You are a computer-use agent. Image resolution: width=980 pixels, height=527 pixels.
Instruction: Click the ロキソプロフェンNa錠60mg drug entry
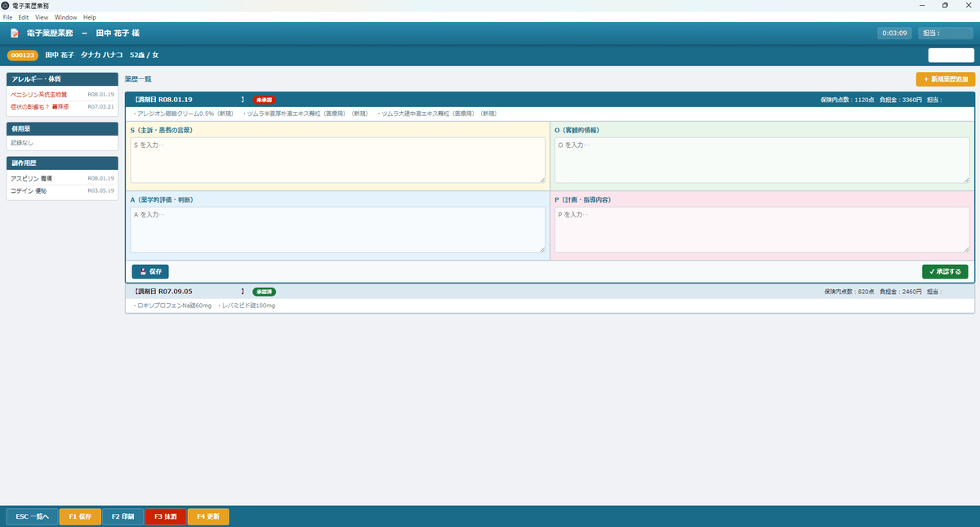click(x=172, y=306)
